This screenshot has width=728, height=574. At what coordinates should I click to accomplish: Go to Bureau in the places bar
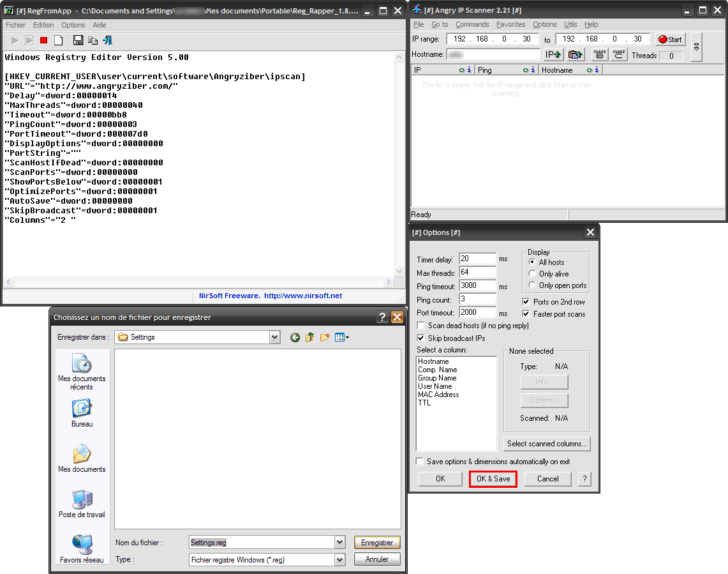(x=82, y=413)
